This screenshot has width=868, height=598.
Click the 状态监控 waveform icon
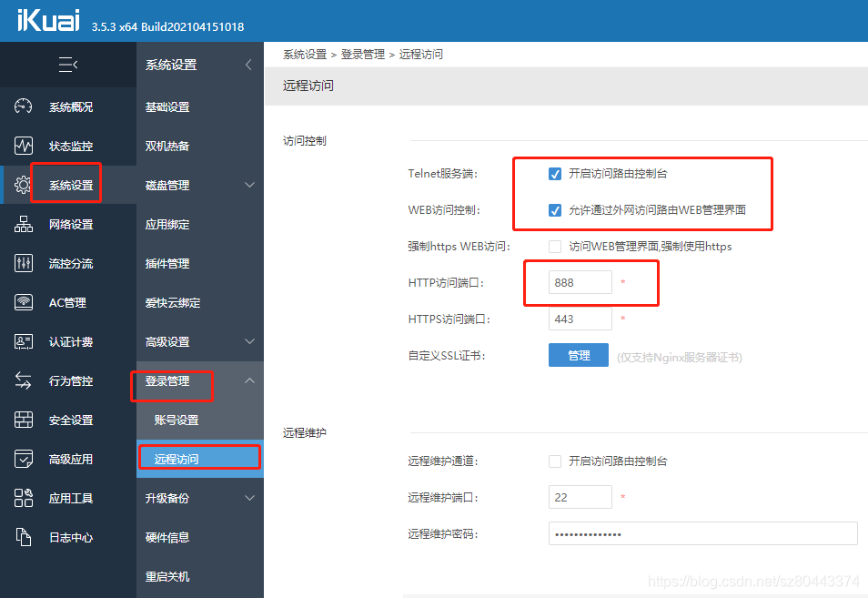click(24, 146)
